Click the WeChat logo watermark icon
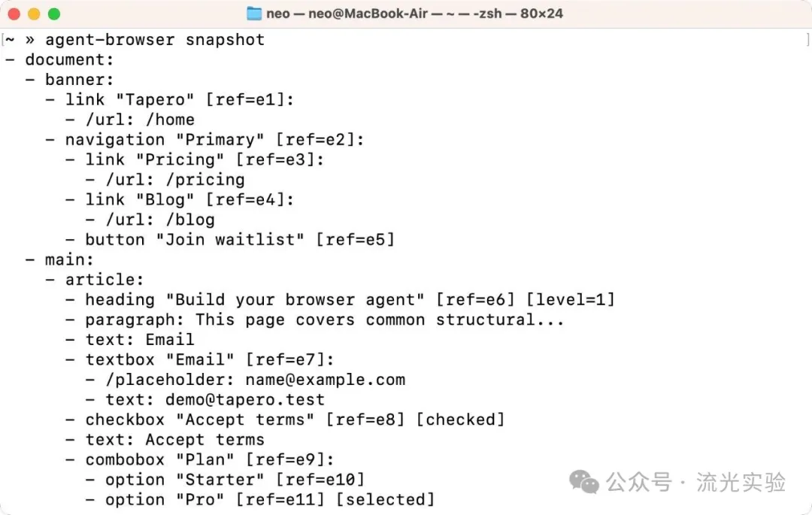The image size is (812, 515). click(x=584, y=482)
